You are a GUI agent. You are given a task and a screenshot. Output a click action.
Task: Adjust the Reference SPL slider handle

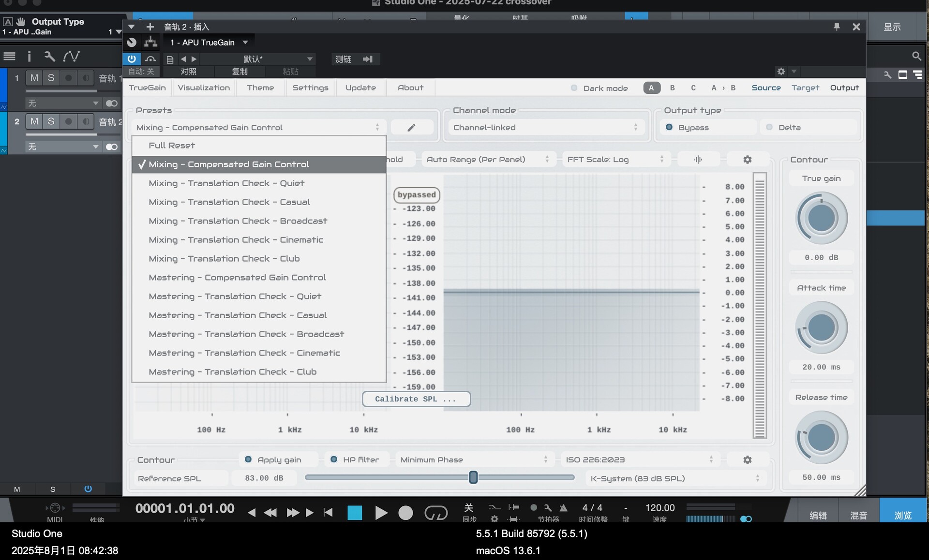click(473, 478)
